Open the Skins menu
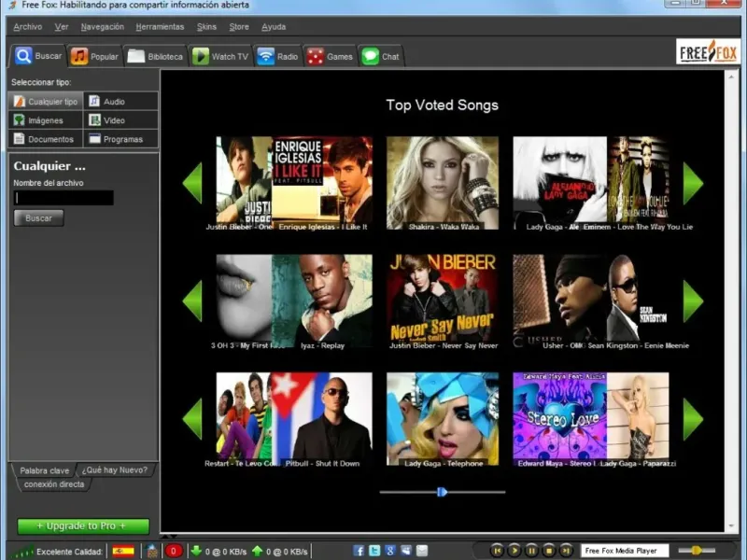The image size is (747, 560). click(x=206, y=27)
